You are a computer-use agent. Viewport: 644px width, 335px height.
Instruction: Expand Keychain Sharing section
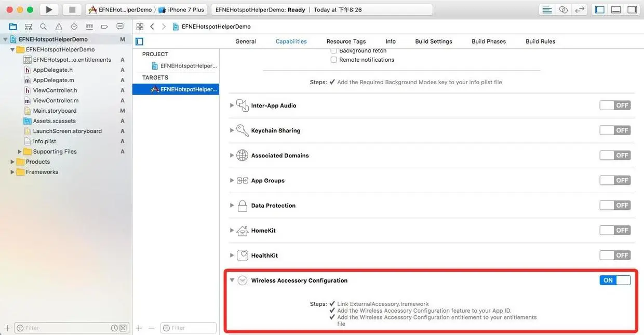pyautogui.click(x=232, y=130)
